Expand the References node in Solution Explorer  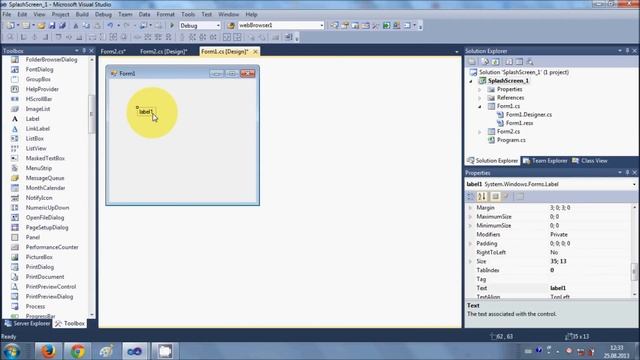pyautogui.click(x=480, y=98)
